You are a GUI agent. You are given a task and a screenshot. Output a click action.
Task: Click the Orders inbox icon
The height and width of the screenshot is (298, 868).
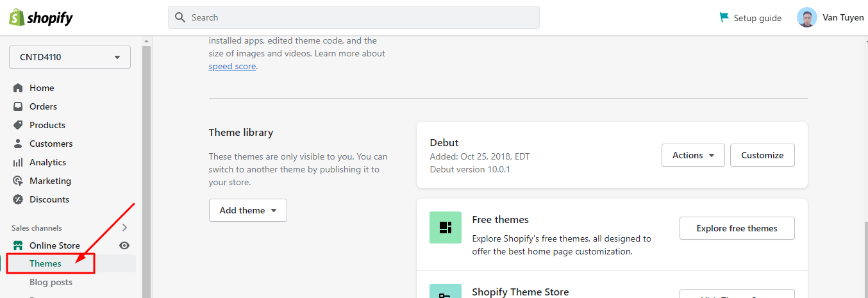point(18,106)
